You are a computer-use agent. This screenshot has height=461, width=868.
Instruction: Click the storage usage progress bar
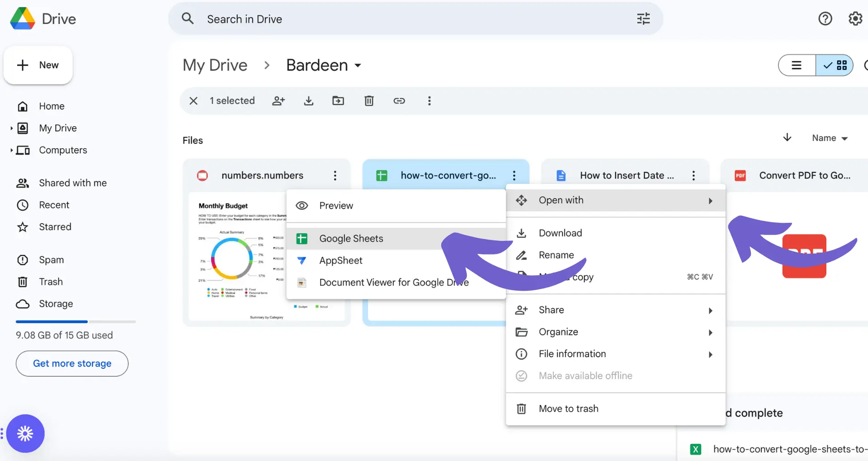[x=76, y=322]
